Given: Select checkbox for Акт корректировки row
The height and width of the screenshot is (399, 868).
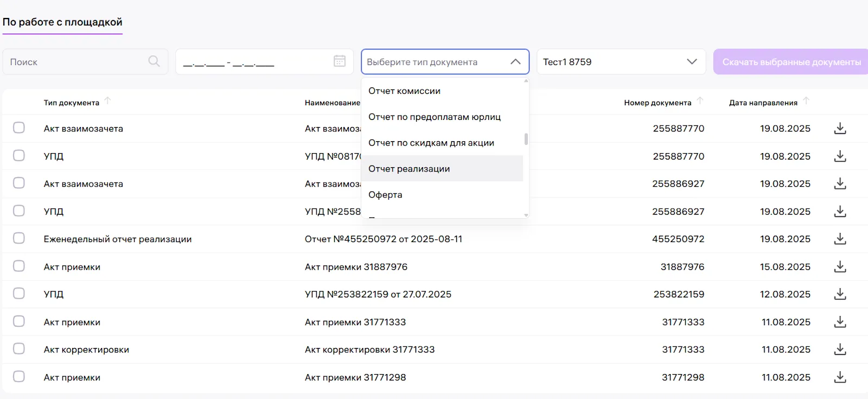Looking at the screenshot, I should (x=19, y=349).
